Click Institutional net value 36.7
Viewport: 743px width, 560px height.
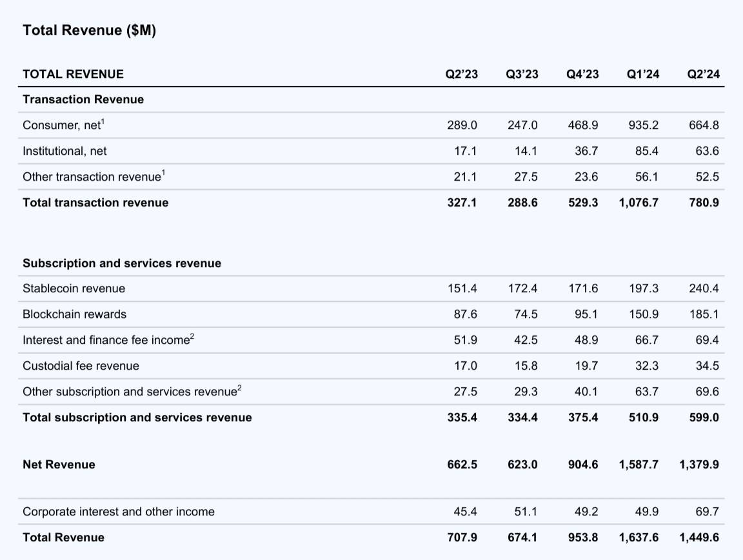click(x=586, y=151)
